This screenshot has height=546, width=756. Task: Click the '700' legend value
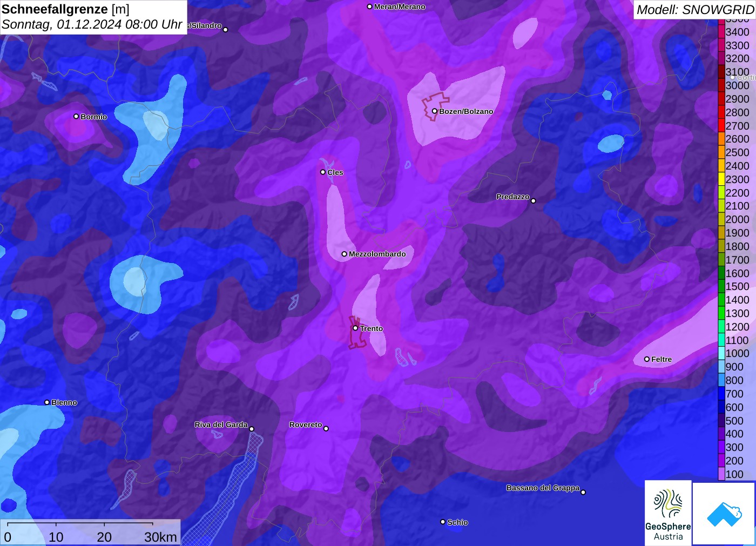[734, 394]
